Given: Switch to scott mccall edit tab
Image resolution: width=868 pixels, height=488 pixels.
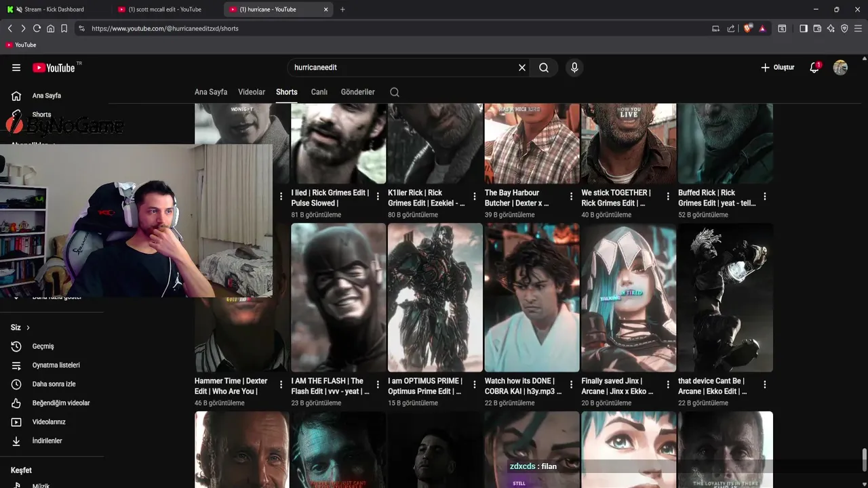Looking at the screenshot, I should click(x=165, y=9).
